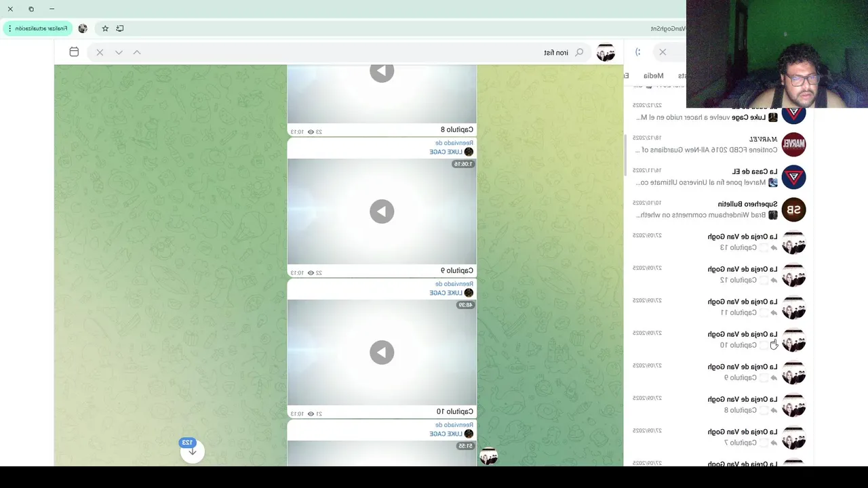The image size is (868, 488).
Task: Open the jump-to-date calendar icon
Action: (x=74, y=52)
